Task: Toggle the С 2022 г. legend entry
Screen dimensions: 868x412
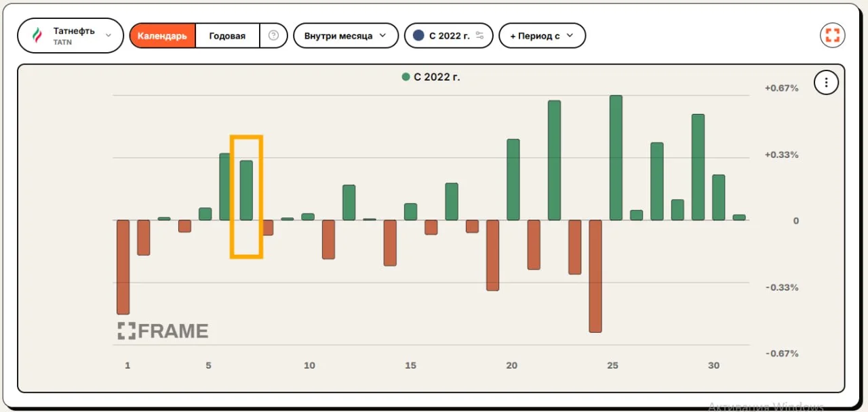Action: pos(431,77)
